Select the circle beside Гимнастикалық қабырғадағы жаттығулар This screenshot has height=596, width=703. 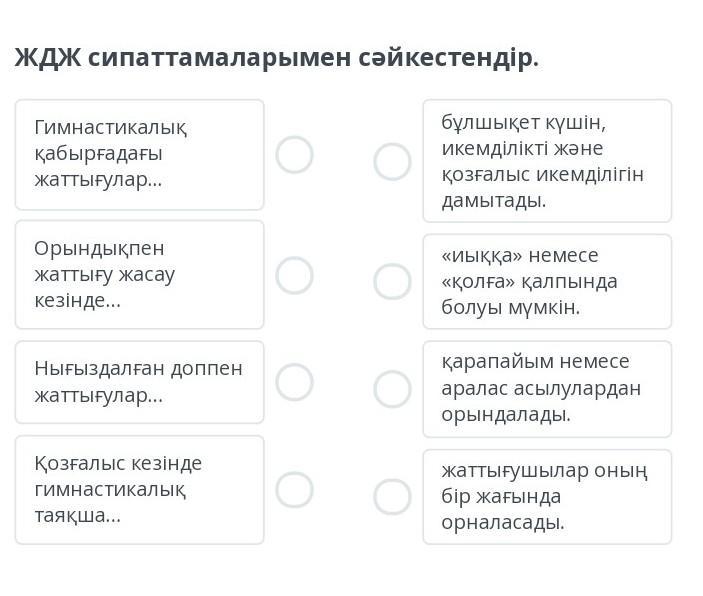tap(294, 155)
